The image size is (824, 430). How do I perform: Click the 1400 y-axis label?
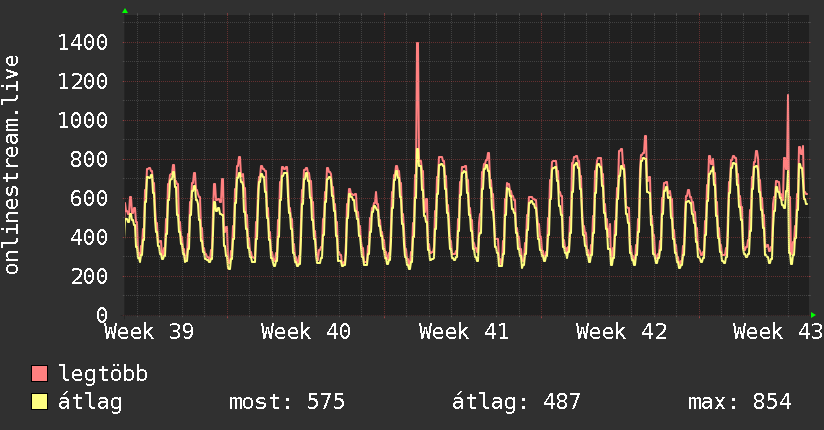click(83, 43)
